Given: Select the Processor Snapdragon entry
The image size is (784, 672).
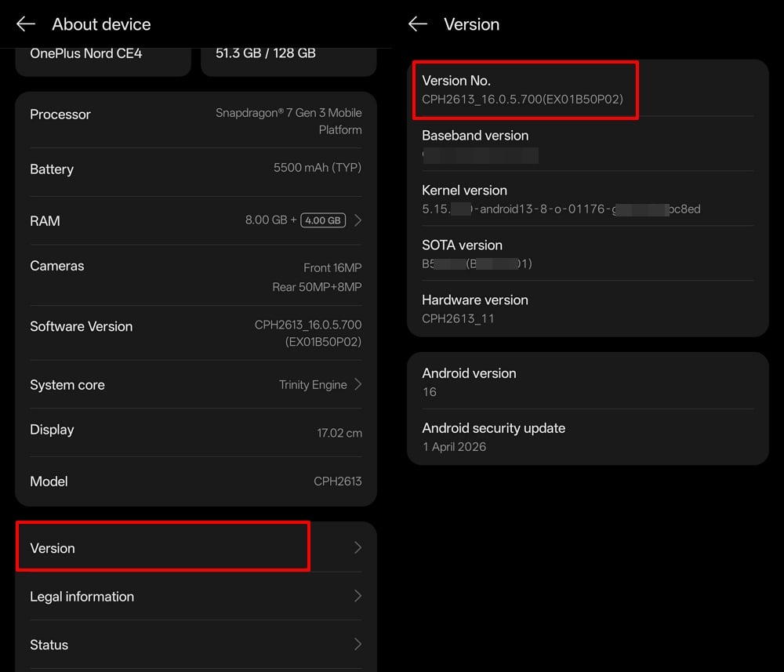Looking at the screenshot, I should tap(194, 121).
